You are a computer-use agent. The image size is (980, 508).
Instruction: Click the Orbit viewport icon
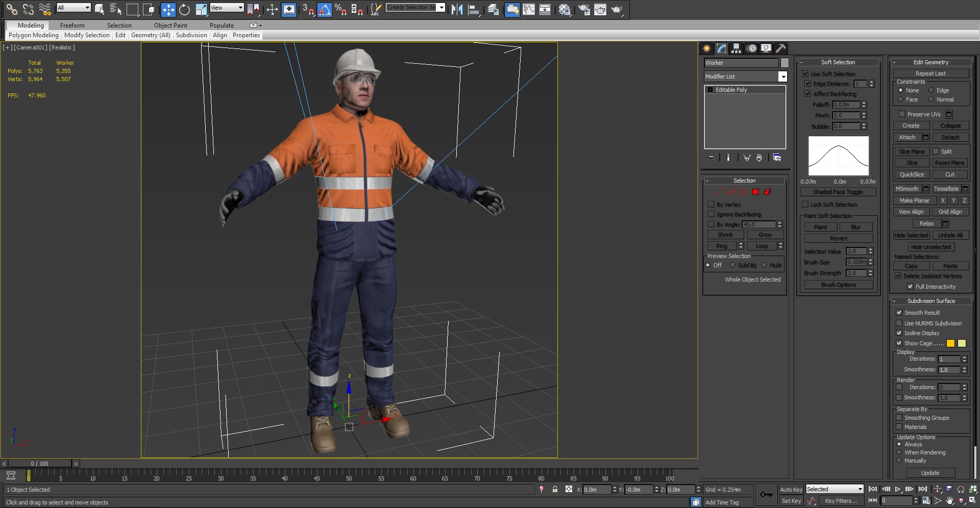pos(961,500)
